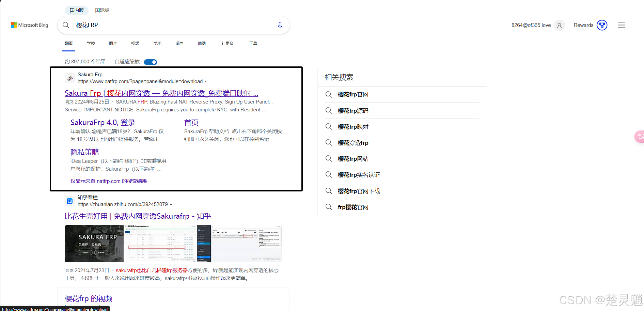Image resolution: width=644 pixels, height=311 pixels.
Task: Click the Rewards text link
Action: 583,25
